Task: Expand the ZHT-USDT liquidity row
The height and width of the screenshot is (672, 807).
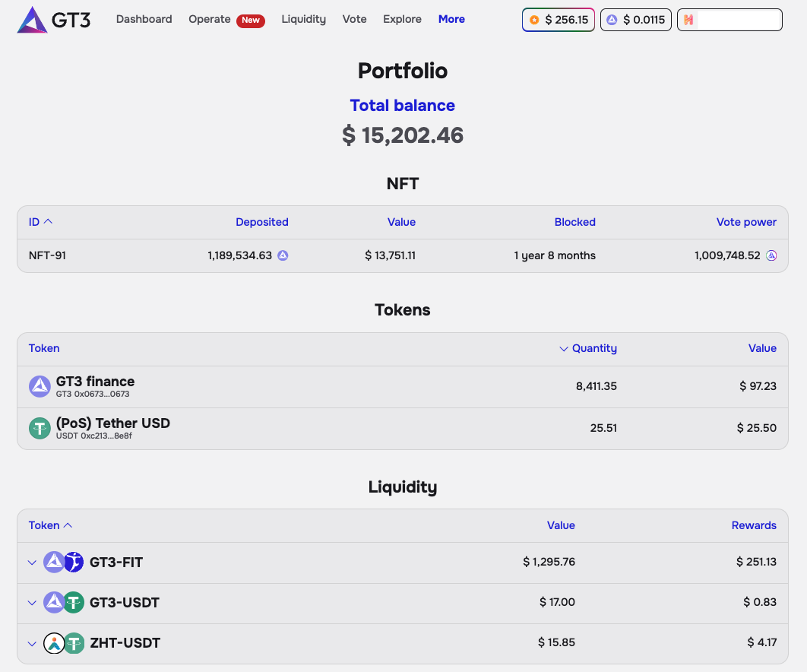Action: [32, 643]
